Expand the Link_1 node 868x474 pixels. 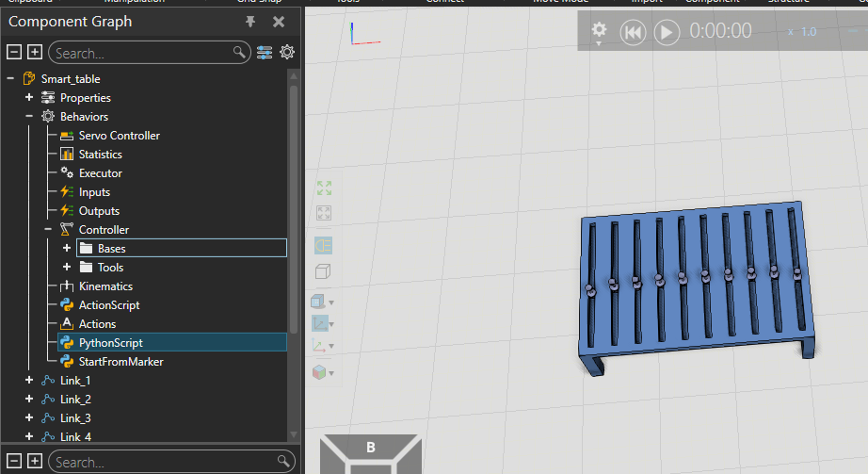coord(29,381)
